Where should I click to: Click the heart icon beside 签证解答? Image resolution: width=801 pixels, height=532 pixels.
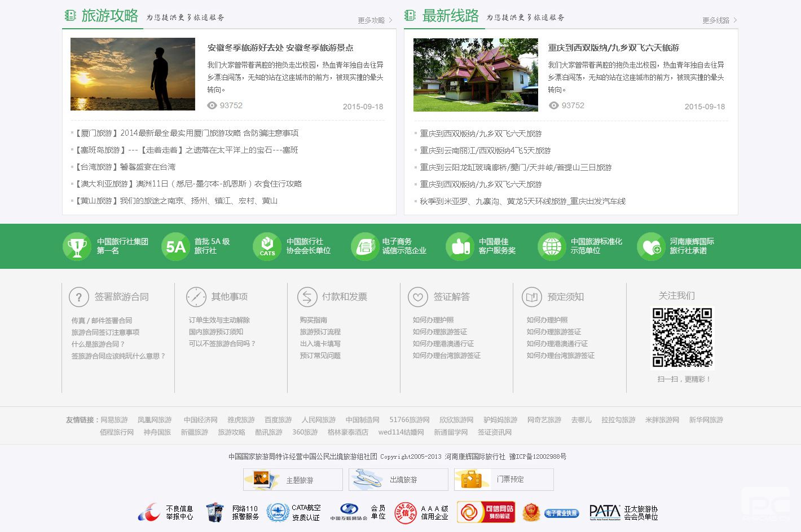pyautogui.click(x=418, y=297)
